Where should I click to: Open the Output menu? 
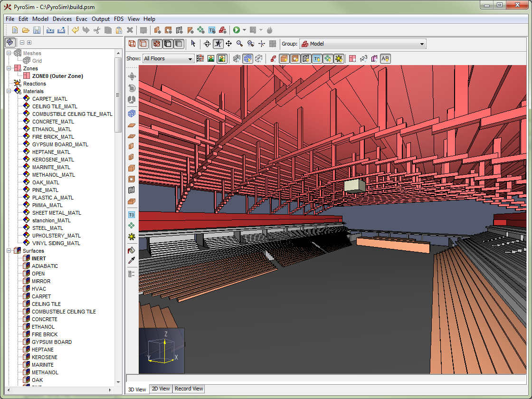pyautogui.click(x=100, y=19)
